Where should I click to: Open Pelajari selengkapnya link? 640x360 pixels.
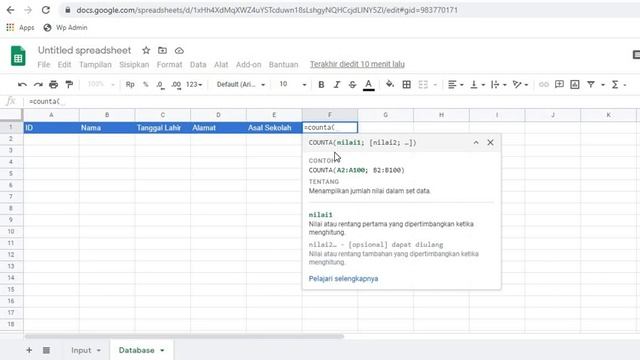coord(343,279)
